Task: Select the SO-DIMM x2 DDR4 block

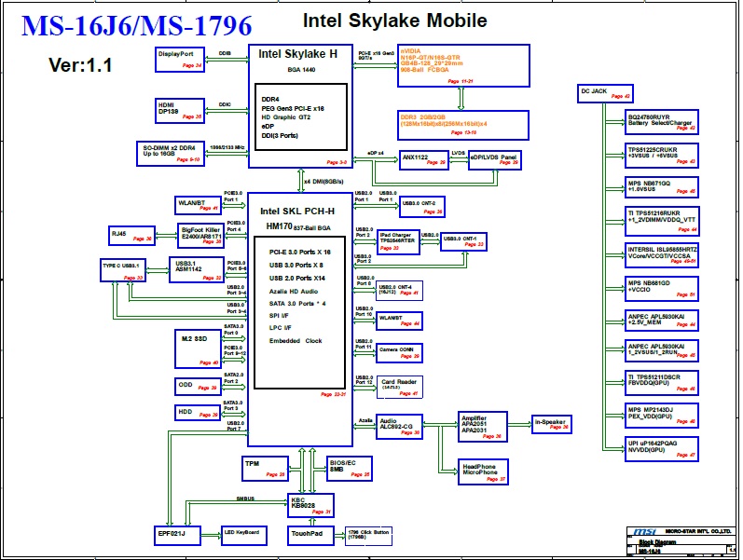Action: [x=171, y=154]
